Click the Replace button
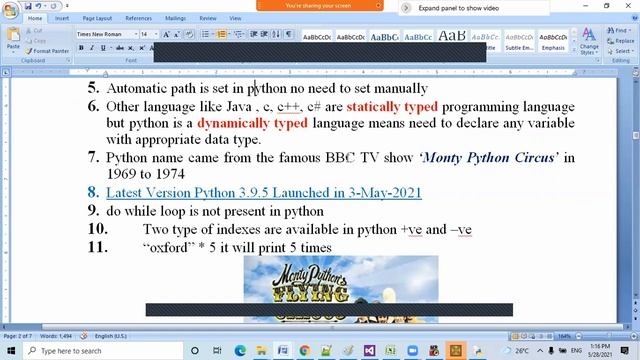The image size is (640, 360). tap(620, 41)
